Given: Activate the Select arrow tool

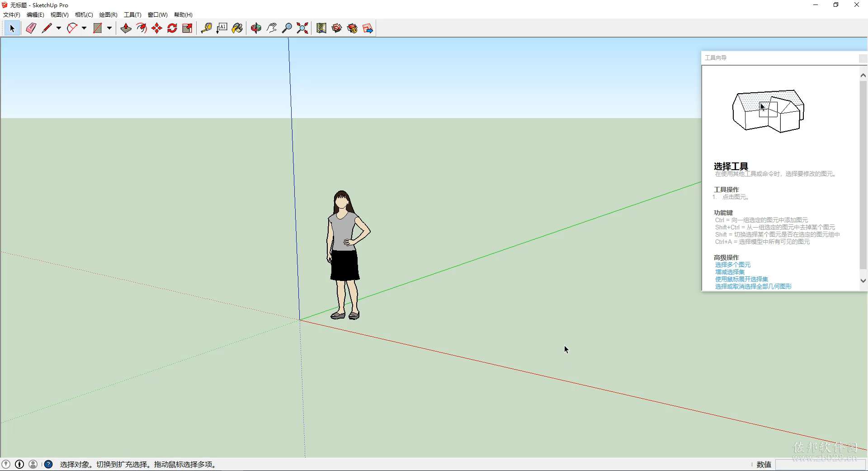Looking at the screenshot, I should pos(12,29).
